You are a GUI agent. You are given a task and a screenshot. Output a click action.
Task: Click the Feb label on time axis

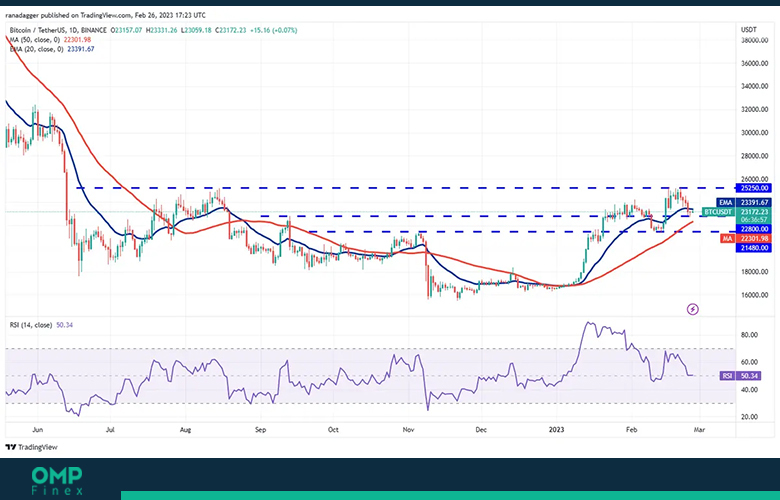pyautogui.click(x=631, y=429)
